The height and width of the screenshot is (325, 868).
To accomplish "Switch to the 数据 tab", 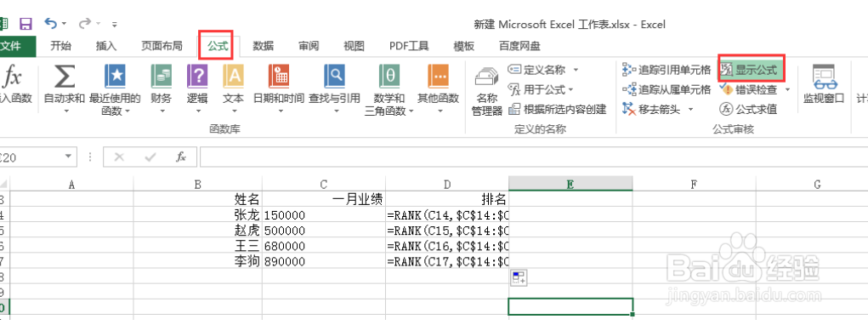I will tap(264, 47).
